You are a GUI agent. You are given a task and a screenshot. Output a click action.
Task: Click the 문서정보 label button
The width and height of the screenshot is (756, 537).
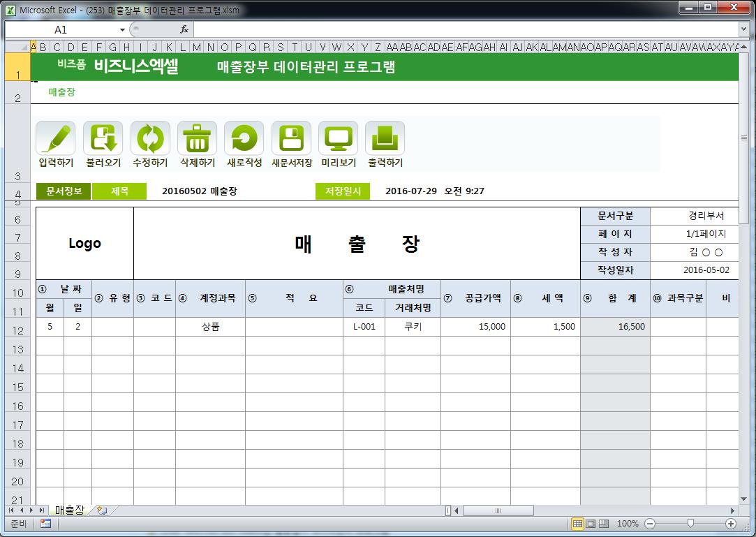tap(64, 191)
